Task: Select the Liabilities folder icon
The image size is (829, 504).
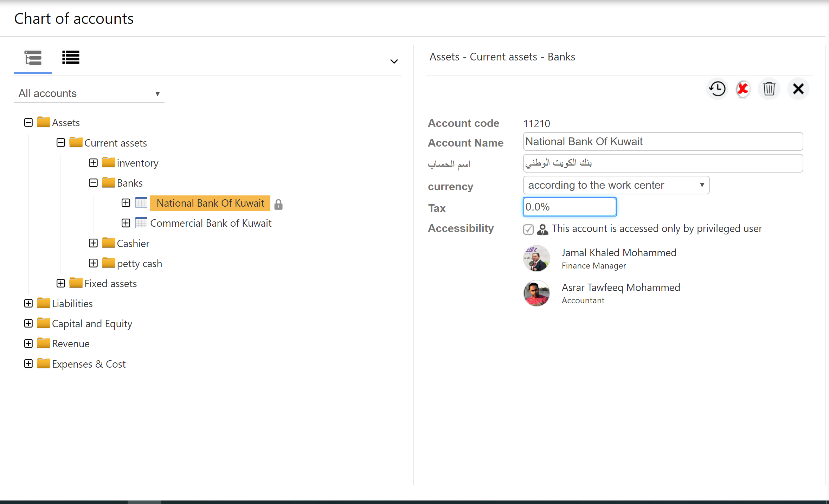Action: point(43,303)
